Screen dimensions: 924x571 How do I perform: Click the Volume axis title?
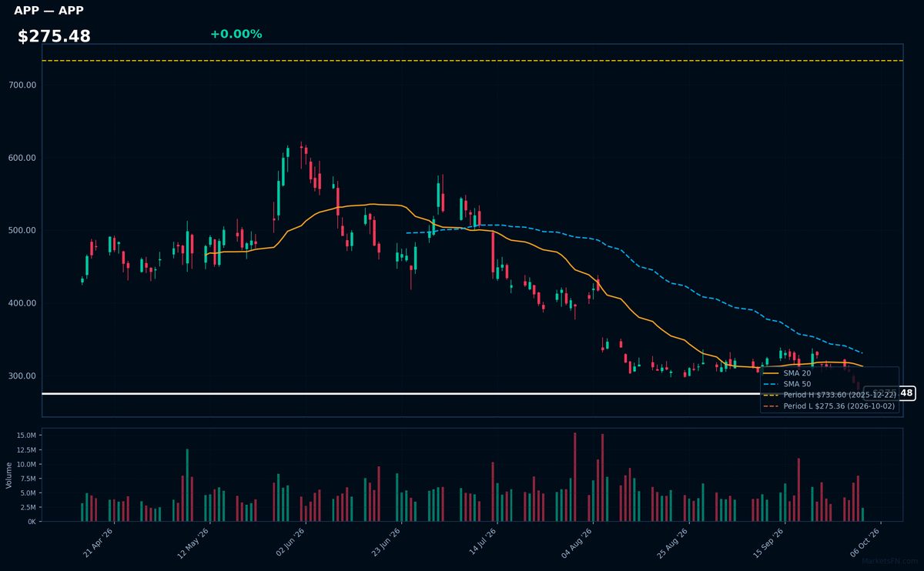[9, 476]
